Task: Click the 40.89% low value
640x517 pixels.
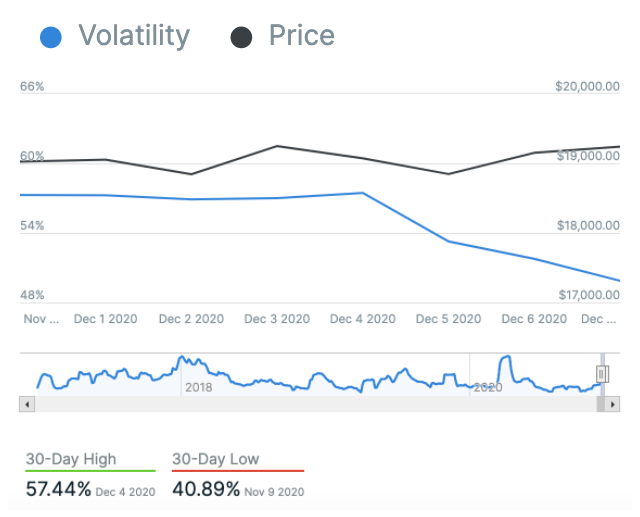Action: pyautogui.click(x=206, y=490)
